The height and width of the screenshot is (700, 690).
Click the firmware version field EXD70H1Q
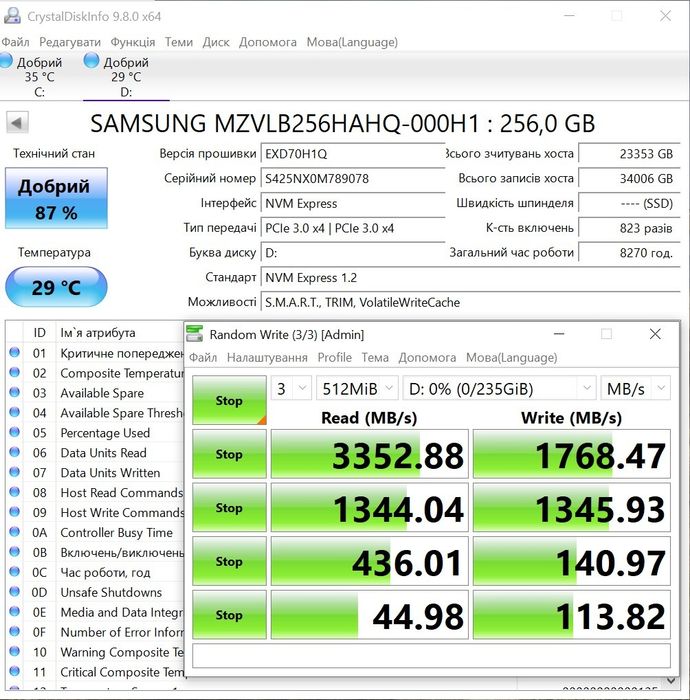click(353, 154)
